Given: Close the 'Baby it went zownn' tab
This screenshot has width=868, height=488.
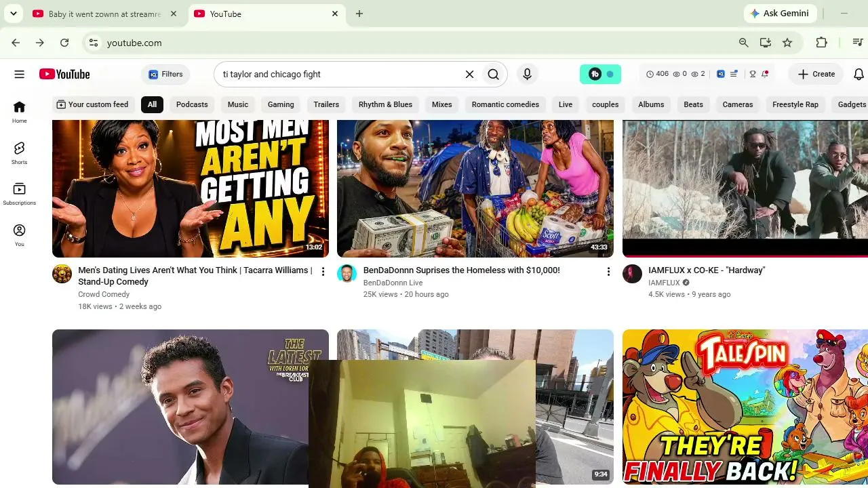Looking at the screenshot, I should (174, 14).
